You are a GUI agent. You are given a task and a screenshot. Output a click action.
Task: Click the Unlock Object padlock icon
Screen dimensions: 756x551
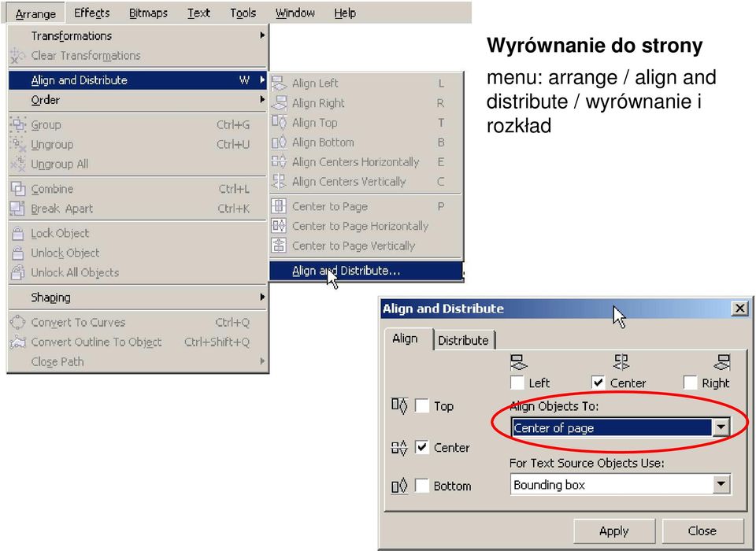[x=18, y=253]
